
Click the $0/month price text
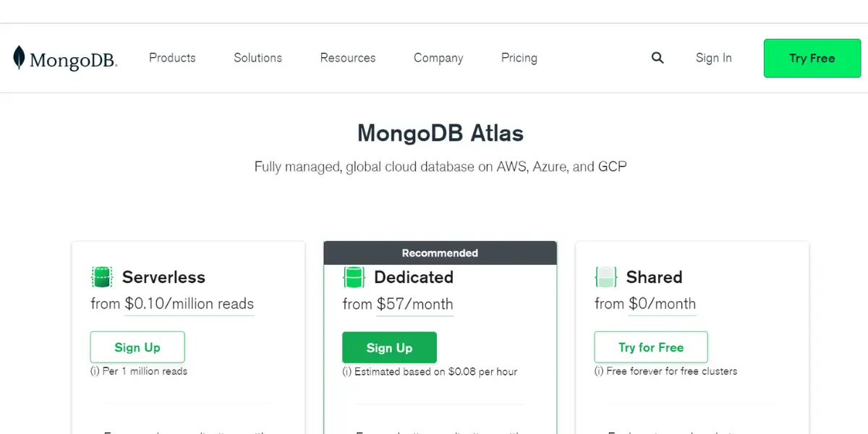(663, 304)
